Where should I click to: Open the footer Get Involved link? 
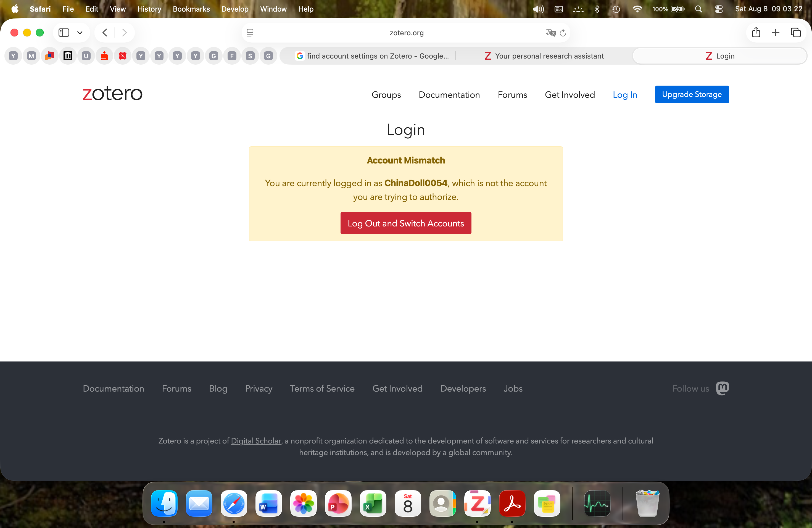pos(397,389)
